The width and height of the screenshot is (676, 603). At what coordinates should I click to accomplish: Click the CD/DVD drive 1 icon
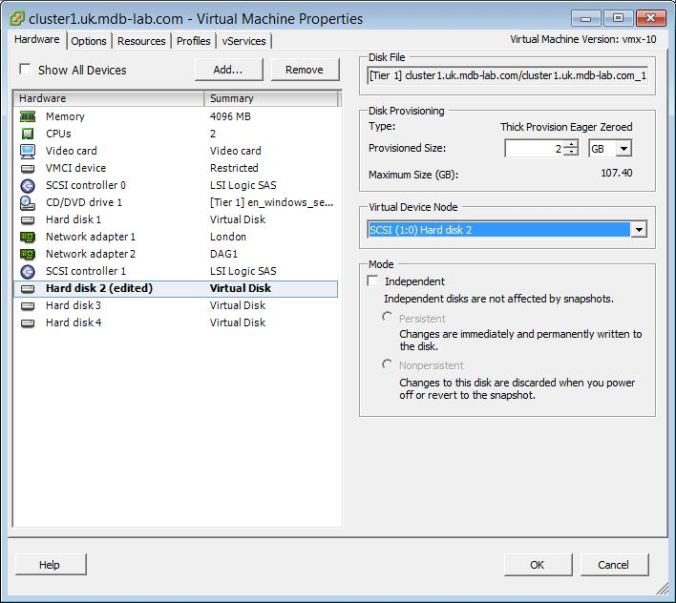pyautogui.click(x=27, y=202)
